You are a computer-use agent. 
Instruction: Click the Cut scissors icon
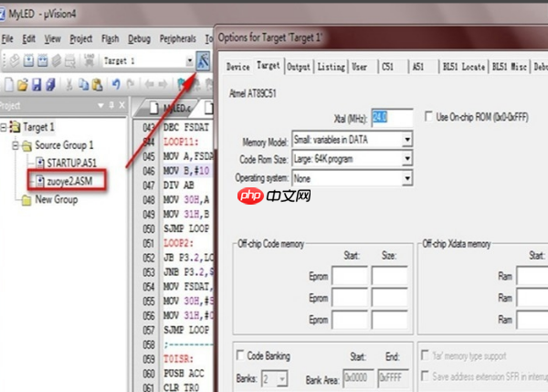[69, 84]
